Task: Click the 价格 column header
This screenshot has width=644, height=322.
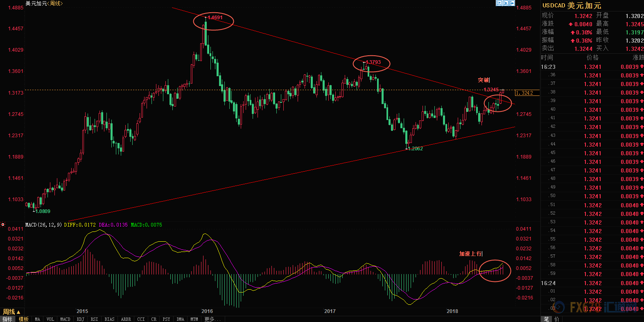Action: [592, 58]
